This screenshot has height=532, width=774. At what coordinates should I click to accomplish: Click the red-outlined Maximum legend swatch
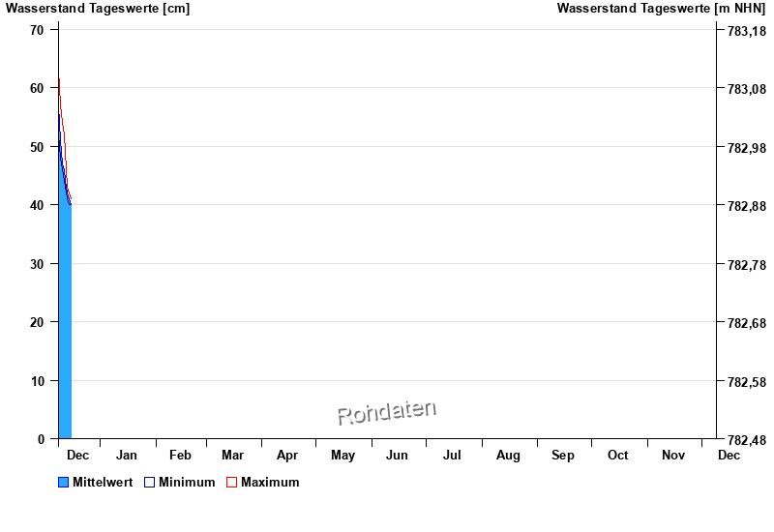[231, 483]
